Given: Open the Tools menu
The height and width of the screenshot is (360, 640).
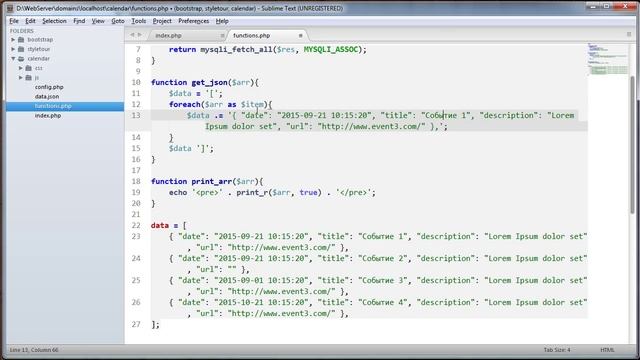Looking at the screenshot, I should (x=138, y=21).
